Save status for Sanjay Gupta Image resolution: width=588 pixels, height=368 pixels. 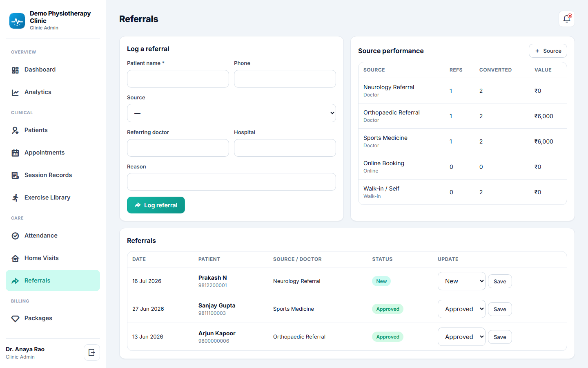point(500,309)
